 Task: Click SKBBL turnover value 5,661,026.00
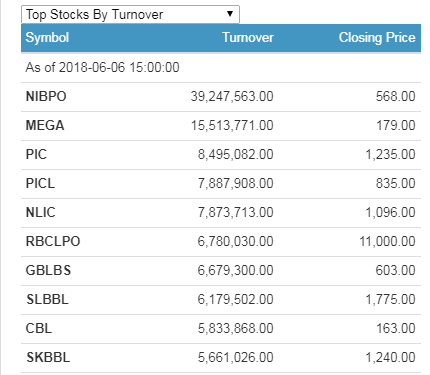(x=236, y=358)
